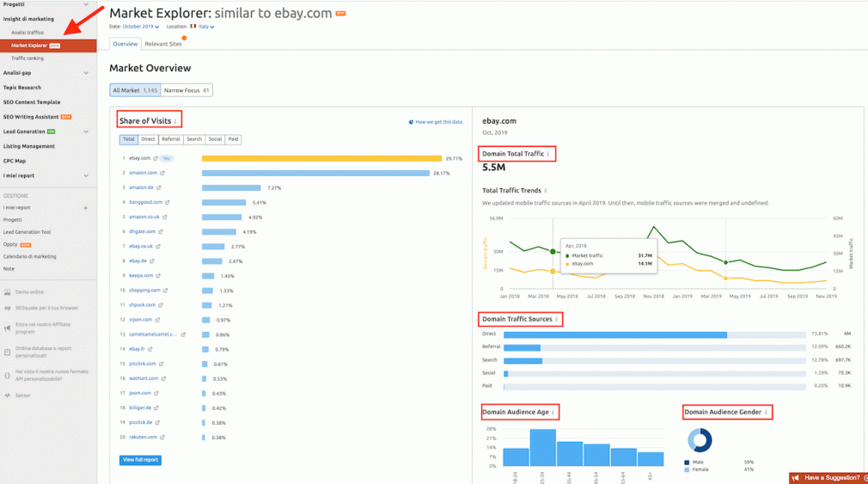Click the order database report icon

[7, 352]
